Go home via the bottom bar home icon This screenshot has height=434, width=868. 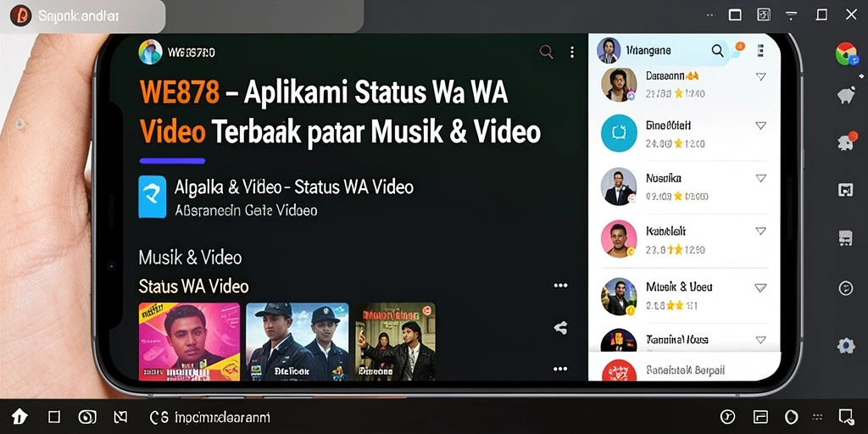point(19,417)
